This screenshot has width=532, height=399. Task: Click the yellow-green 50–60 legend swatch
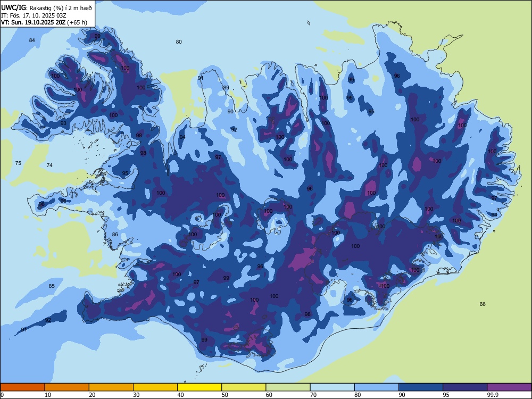click(x=244, y=387)
